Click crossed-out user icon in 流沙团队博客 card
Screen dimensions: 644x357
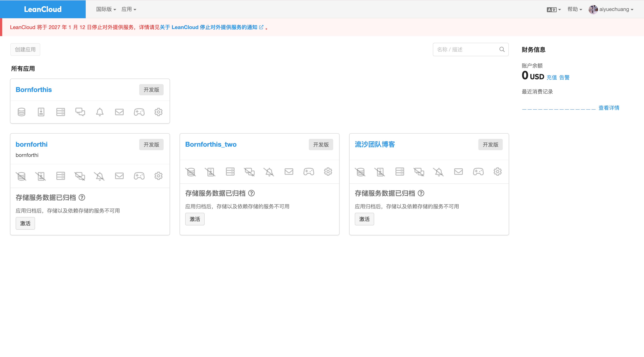380,172
